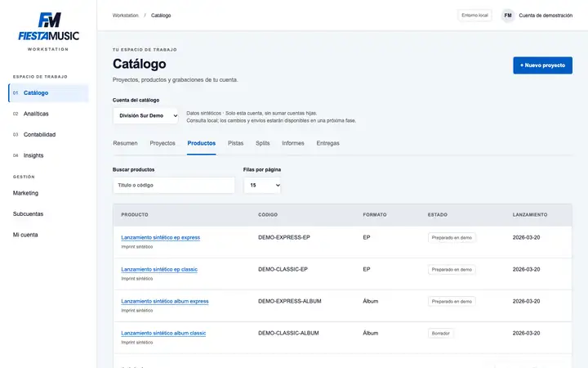This screenshot has height=368, width=588.
Task: Open the Entregas tab
Action: point(327,143)
